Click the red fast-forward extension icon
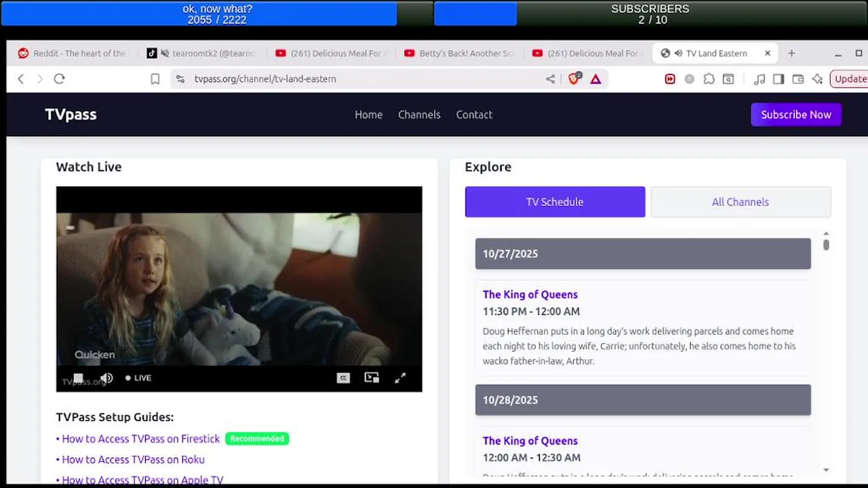Screen dimensions: 868x488 670,79
